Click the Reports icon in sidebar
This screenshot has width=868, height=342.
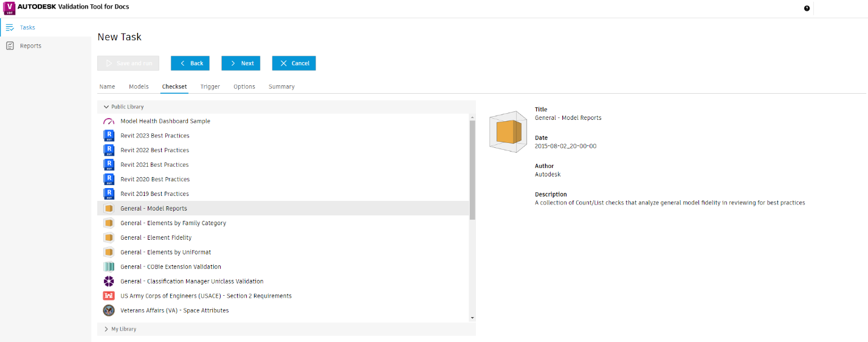click(x=10, y=46)
